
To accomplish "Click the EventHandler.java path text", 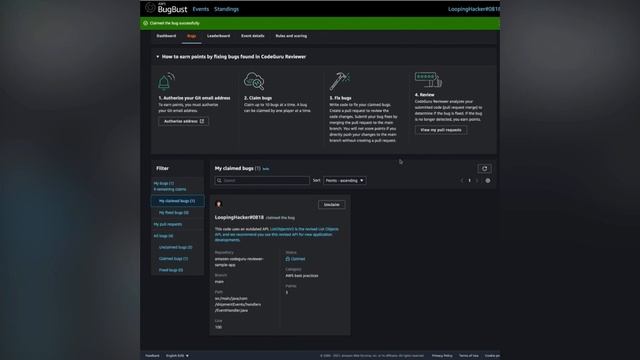I will (x=238, y=304).
